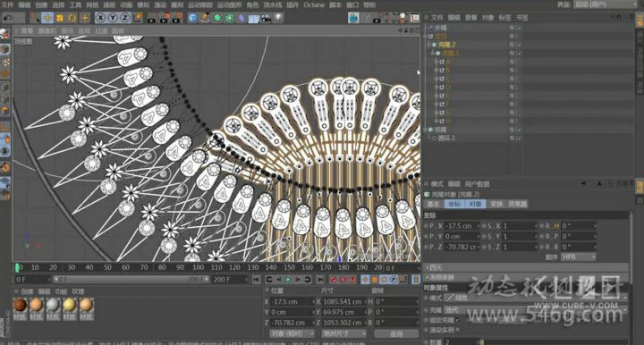Viewport: 644px width, 345px height.
Task: Toggle enable checkmark for 克隆.2
Action: coord(519,45)
